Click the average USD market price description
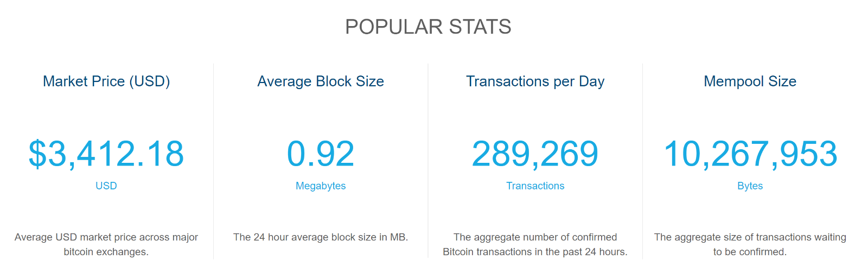Viewport: 868px width, 279px height. (x=106, y=244)
